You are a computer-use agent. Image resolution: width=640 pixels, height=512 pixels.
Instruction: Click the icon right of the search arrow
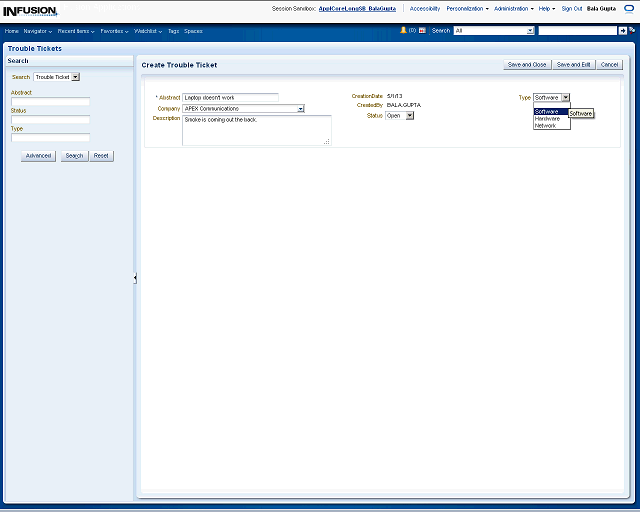point(632,31)
